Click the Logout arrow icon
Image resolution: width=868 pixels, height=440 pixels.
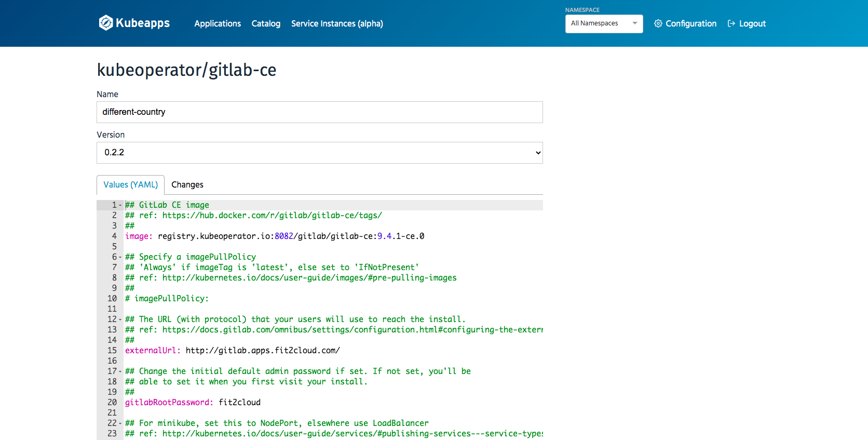point(731,23)
